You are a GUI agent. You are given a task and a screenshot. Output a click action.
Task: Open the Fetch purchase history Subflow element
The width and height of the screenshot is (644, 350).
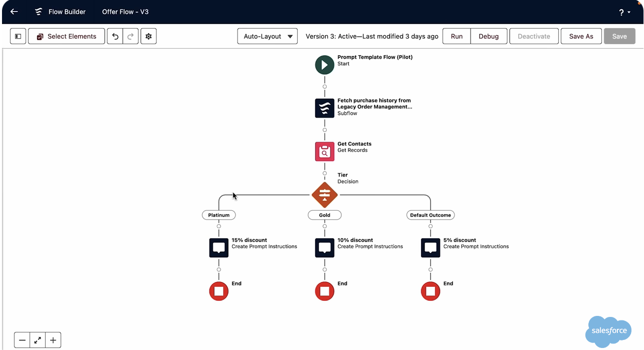(x=324, y=108)
